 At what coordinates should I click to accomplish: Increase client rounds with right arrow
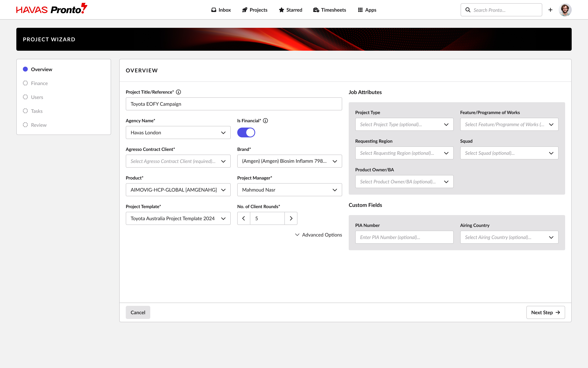pyautogui.click(x=291, y=218)
